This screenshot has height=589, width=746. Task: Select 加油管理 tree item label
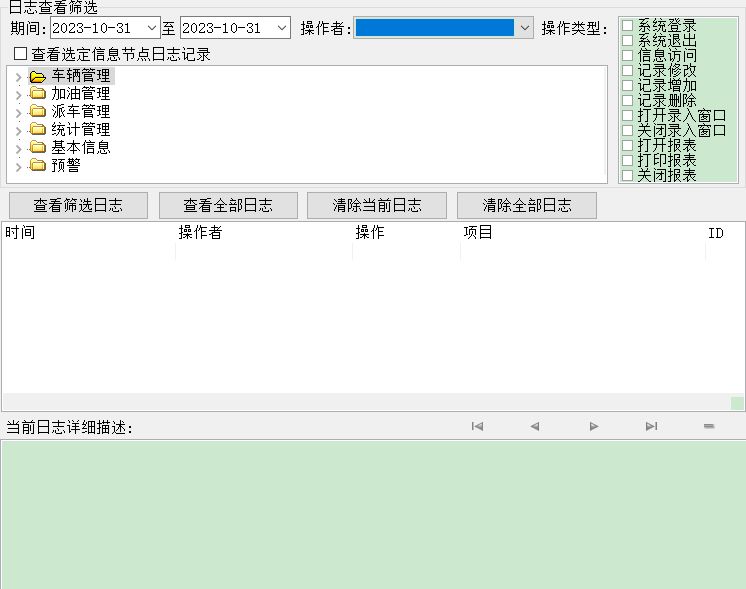pos(81,93)
